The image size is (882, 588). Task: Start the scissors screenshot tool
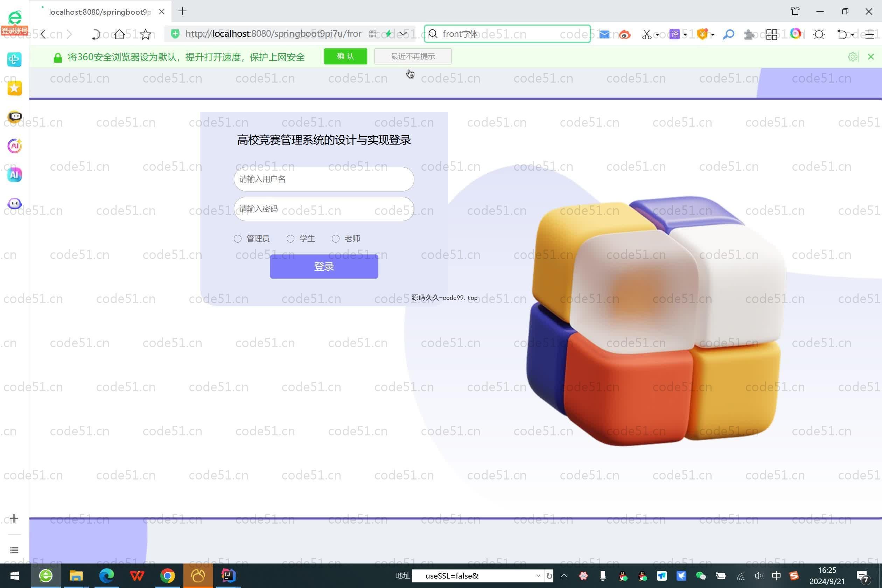coord(646,35)
